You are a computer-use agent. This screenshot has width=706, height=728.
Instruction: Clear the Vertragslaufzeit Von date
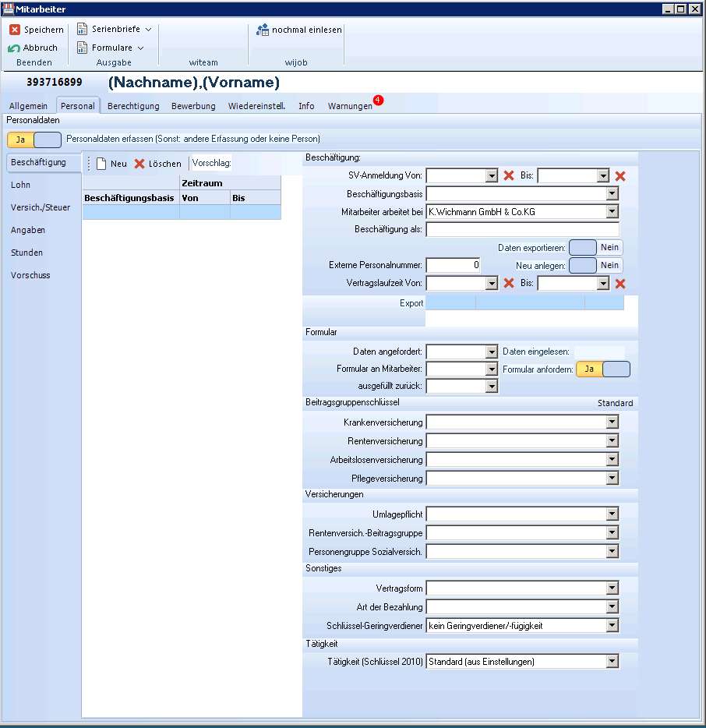point(509,283)
